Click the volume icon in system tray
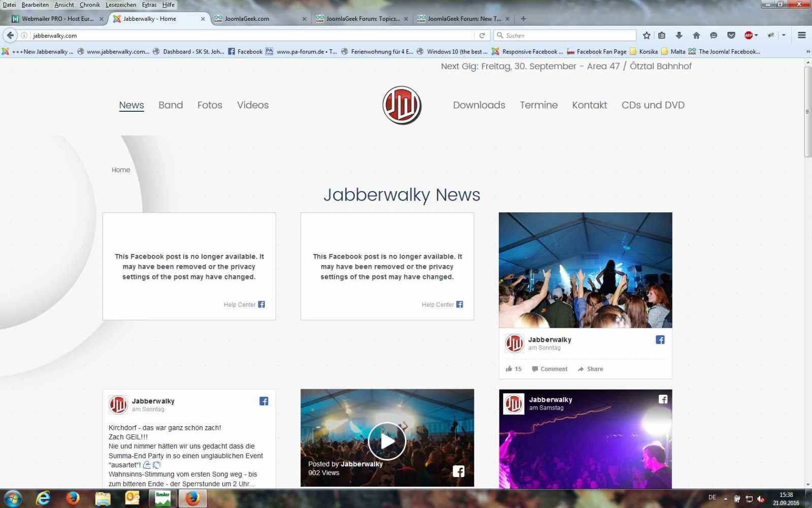 point(761,499)
